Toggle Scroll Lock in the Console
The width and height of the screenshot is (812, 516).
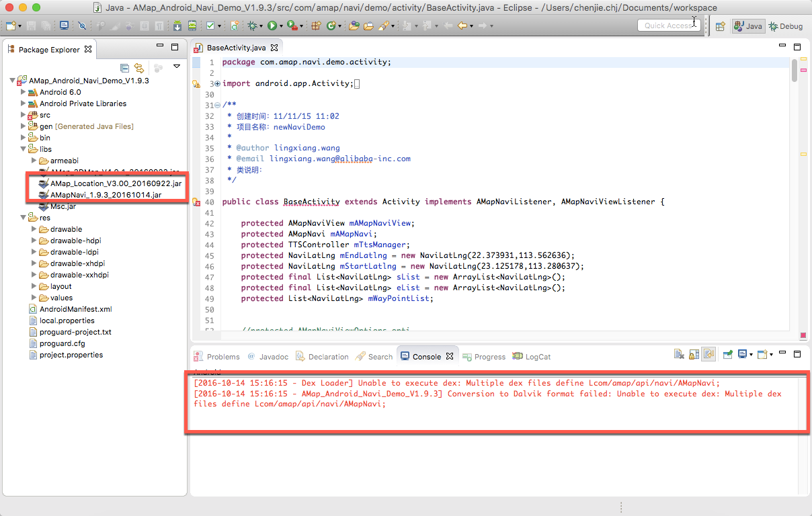pos(694,354)
